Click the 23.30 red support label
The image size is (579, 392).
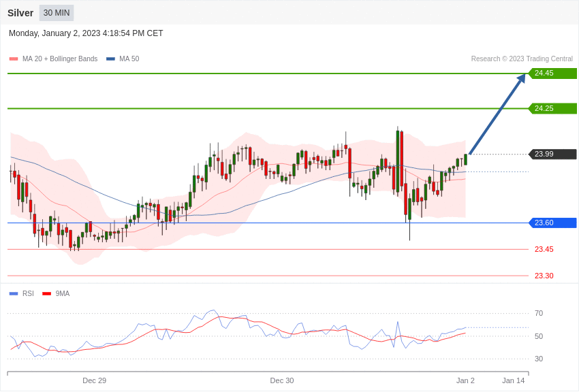[x=544, y=276]
